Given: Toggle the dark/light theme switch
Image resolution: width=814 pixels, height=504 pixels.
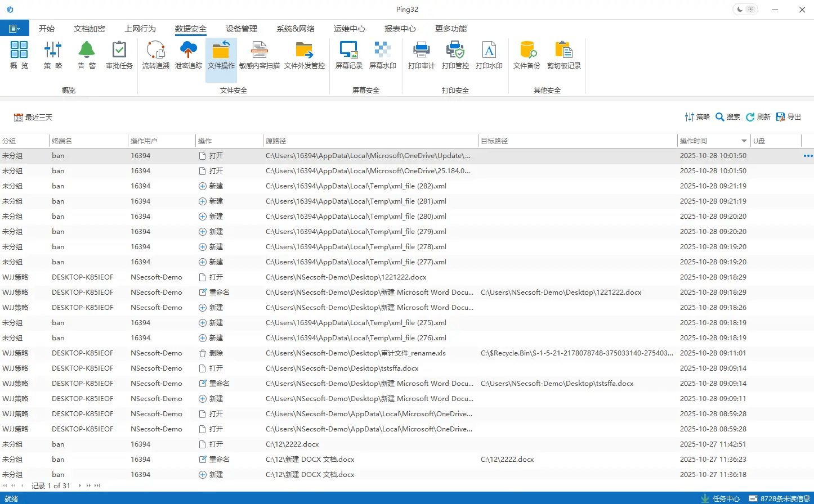Looking at the screenshot, I should point(745,10).
